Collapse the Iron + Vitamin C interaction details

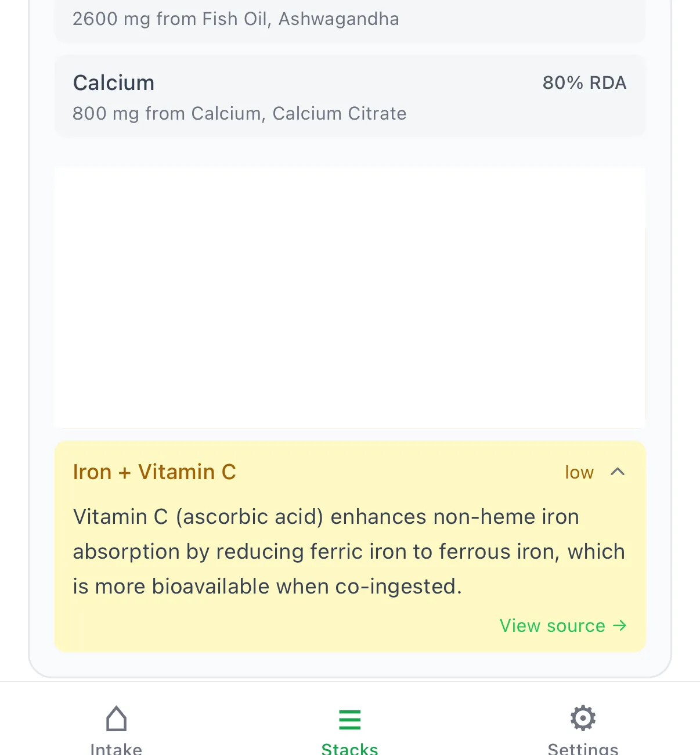(x=618, y=472)
